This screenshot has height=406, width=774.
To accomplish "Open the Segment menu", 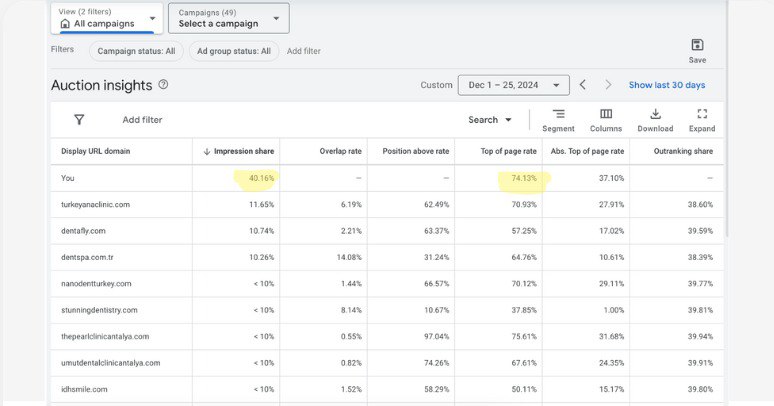I will pyautogui.click(x=558, y=120).
